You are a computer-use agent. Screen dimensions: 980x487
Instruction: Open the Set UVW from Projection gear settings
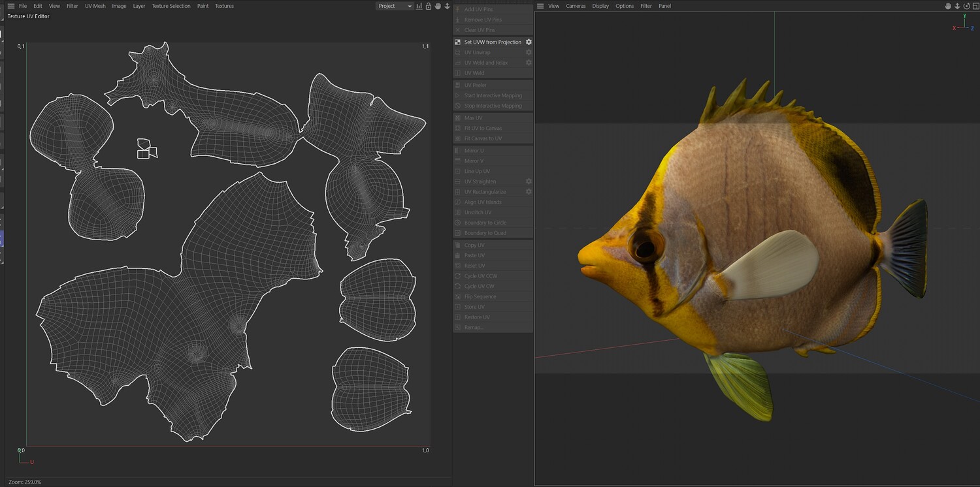(x=529, y=42)
